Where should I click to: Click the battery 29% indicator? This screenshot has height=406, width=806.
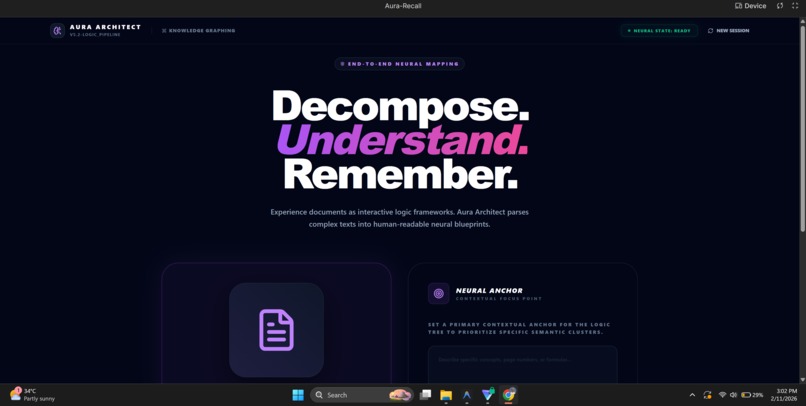coord(752,395)
